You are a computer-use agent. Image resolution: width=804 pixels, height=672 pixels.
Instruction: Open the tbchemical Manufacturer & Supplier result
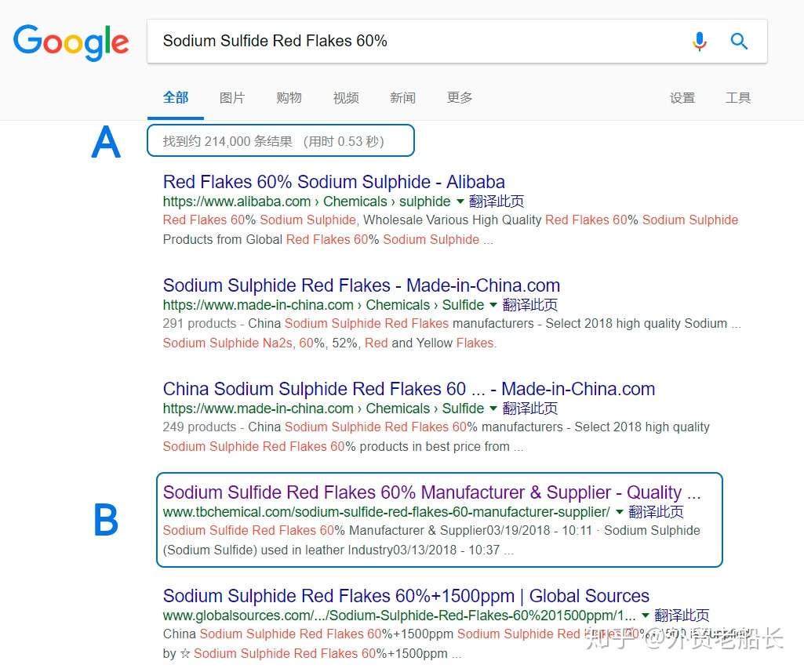[x=431, y=492]
